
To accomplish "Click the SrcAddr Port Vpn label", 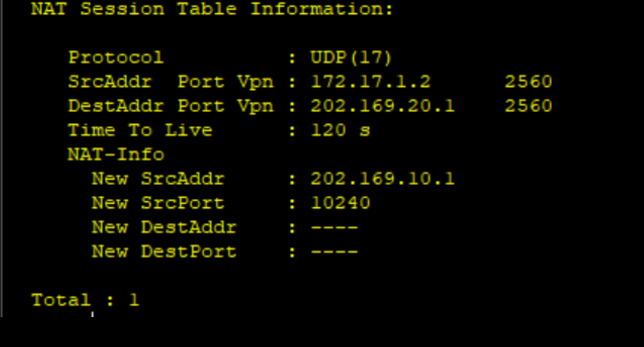I will coord(170,82).
